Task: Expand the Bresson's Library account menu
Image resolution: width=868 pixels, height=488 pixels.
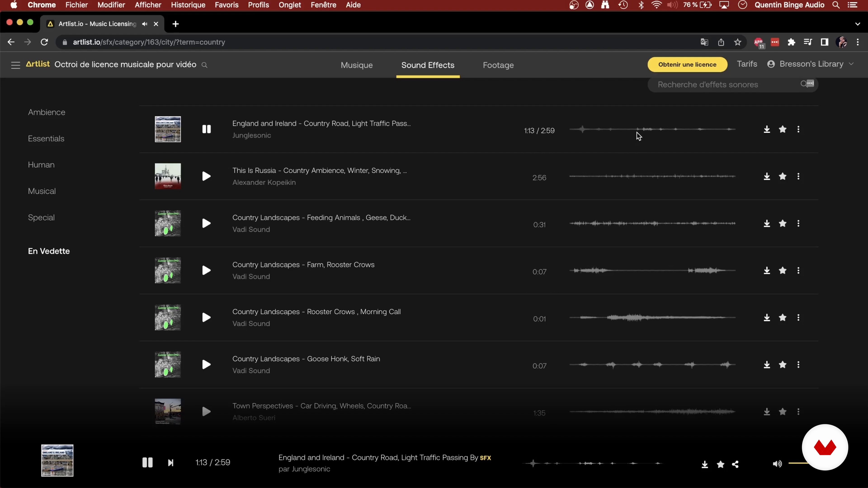Action: point(811,64)
